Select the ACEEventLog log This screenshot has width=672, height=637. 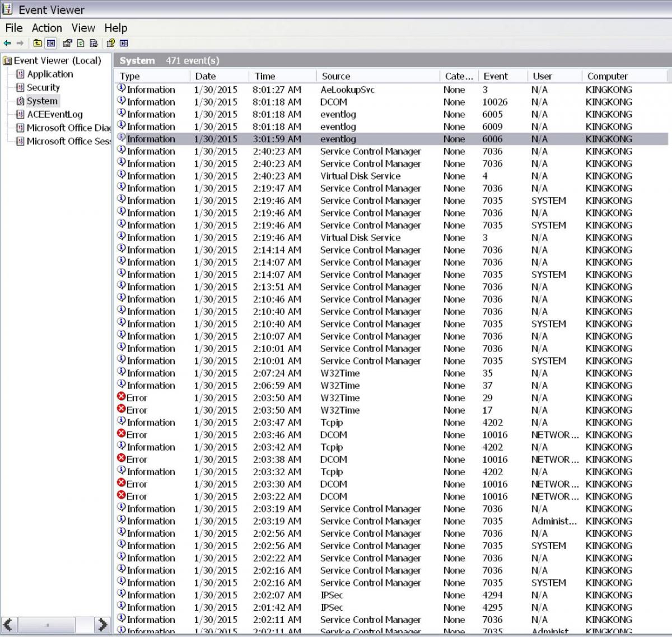pyautogui.click(x=54, y=114)
